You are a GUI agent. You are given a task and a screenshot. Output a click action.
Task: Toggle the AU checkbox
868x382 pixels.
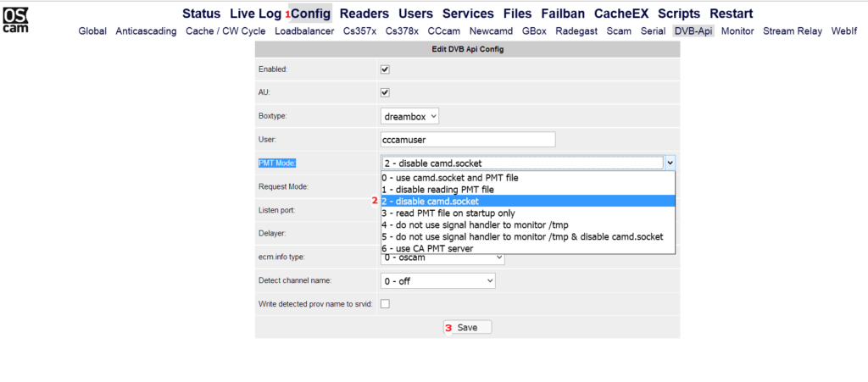coord(386,93)
